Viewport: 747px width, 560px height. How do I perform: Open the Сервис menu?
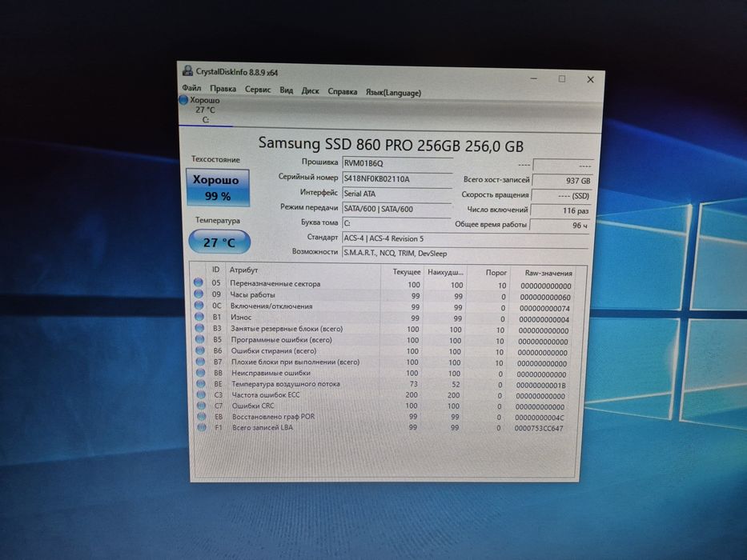[x=258, y=90]
